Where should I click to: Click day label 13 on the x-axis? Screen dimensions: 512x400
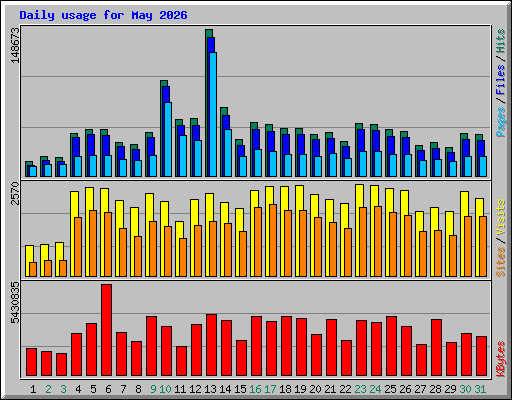pyautogui.click(x=210, y=389)
